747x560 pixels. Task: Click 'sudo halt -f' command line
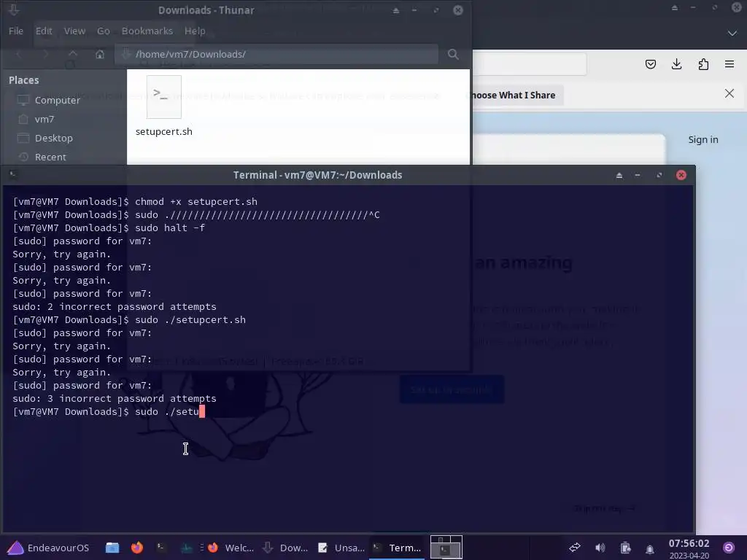click(x=109, y=228)
